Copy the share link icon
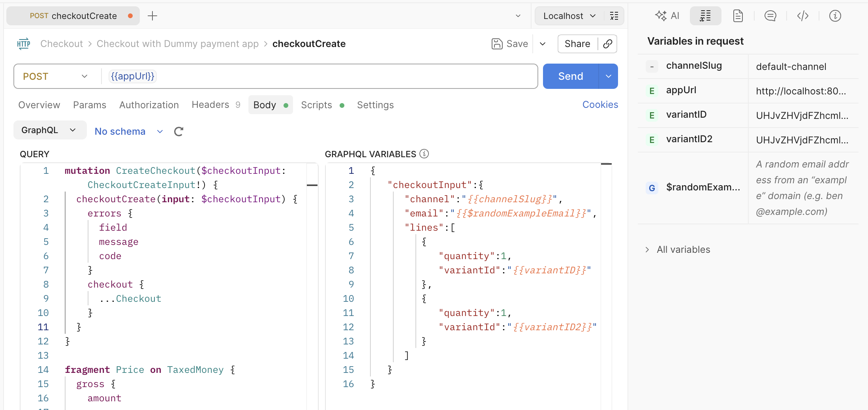Viewport: 868px width, 410px height. coord(607,44)
